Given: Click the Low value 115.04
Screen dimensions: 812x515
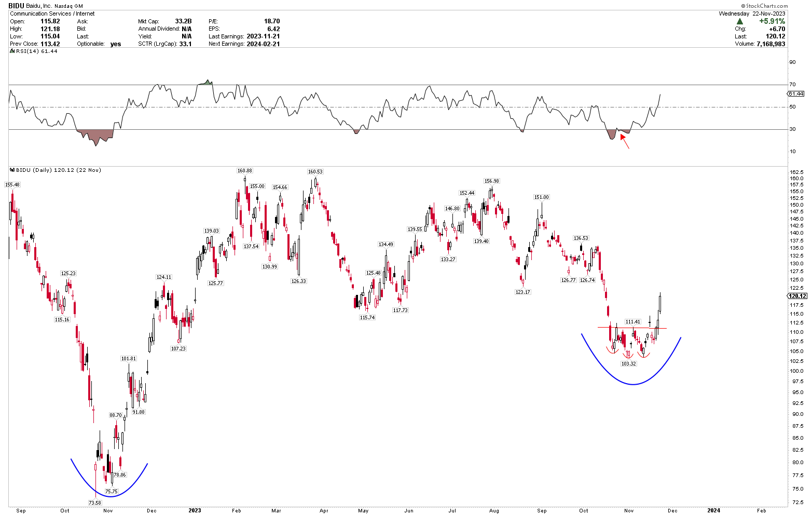Looking at the screenshot, I should [x=50, y=36].
